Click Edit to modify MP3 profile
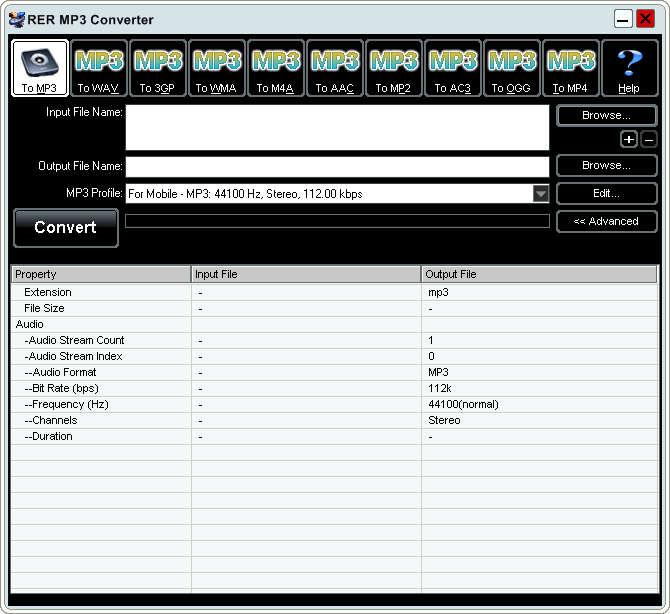 606,193
